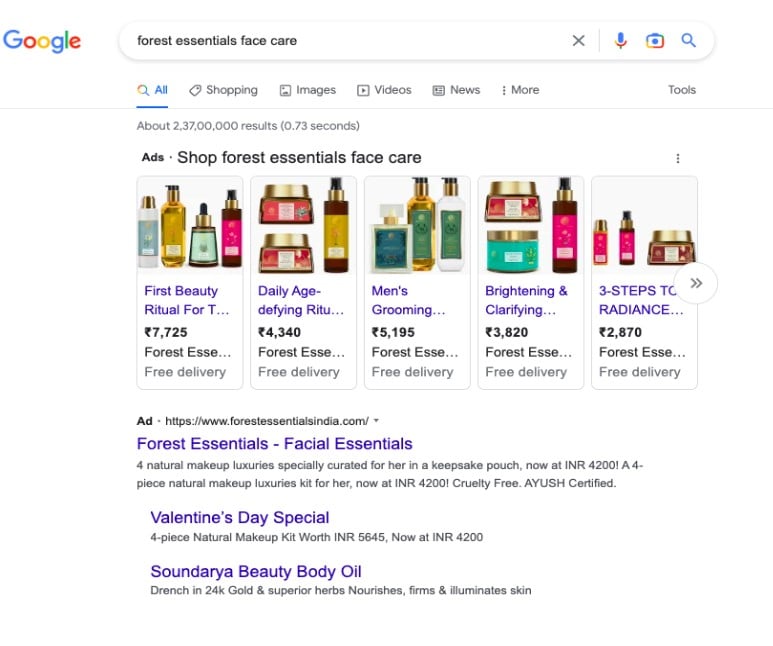Image resolution: width=773 pixels, height=646 pixels.
Task: Switch to the Shopping tab
Action: point(223,90)
